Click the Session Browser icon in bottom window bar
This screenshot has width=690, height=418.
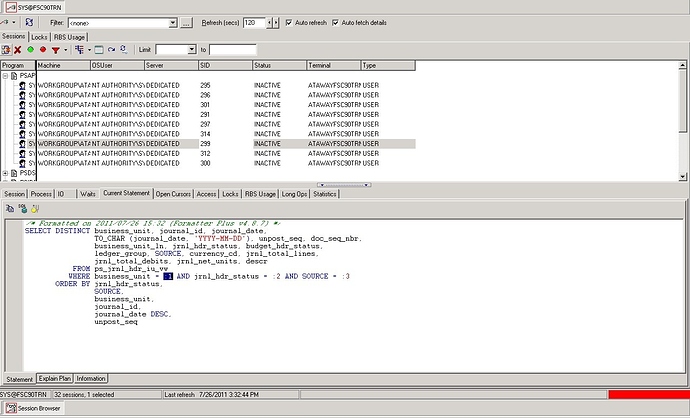11,408
